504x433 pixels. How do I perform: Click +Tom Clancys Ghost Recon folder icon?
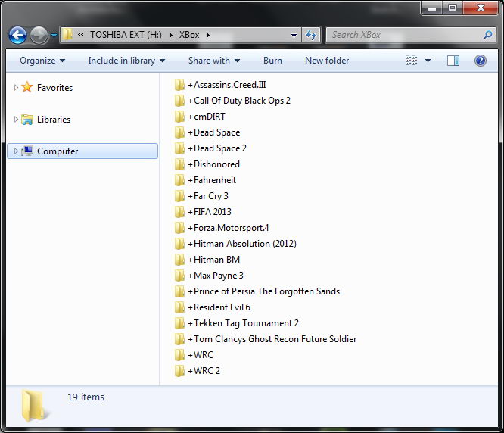[179, 339]
